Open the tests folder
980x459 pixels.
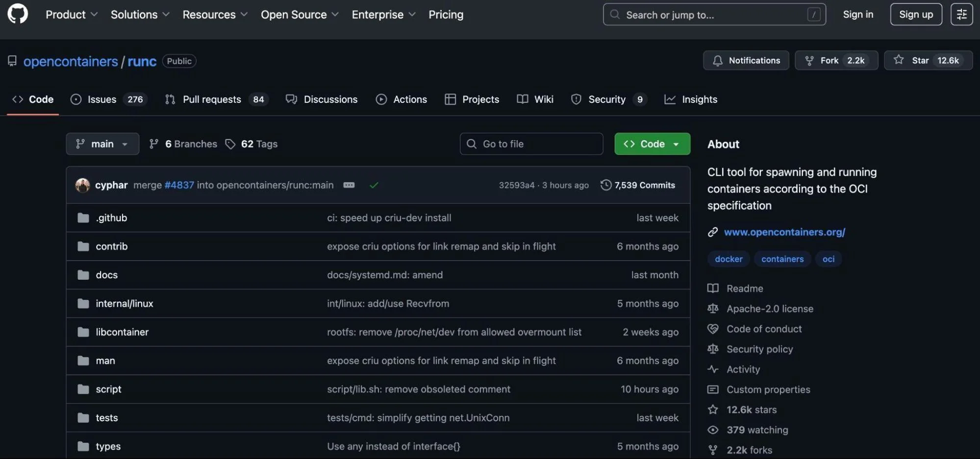point(107,418)
